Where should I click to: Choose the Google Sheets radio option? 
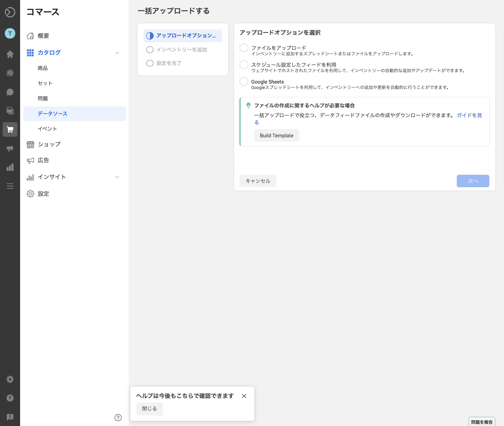point(244,82)
